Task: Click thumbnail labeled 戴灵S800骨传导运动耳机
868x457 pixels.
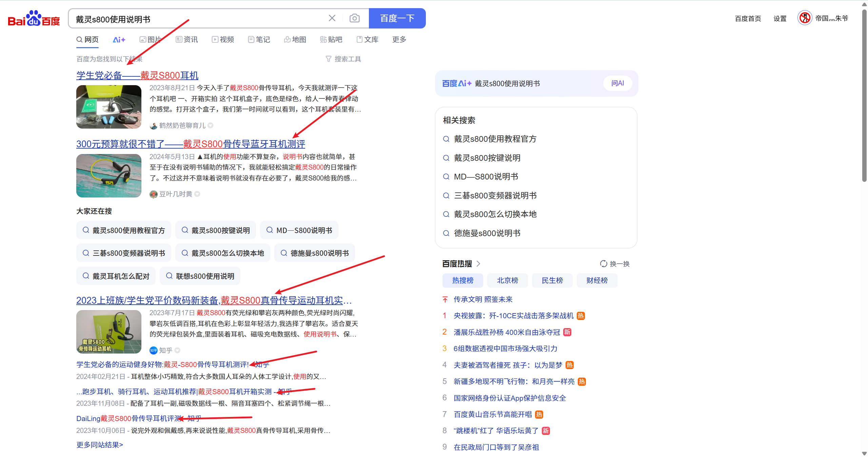Action: pyautogui.click(x=109, y=332)
